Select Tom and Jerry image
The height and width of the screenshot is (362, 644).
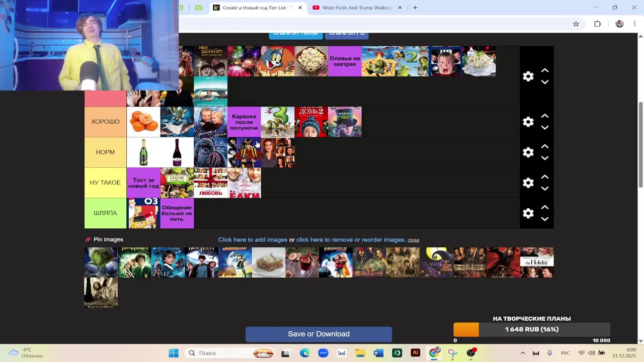tap(278, 61)
